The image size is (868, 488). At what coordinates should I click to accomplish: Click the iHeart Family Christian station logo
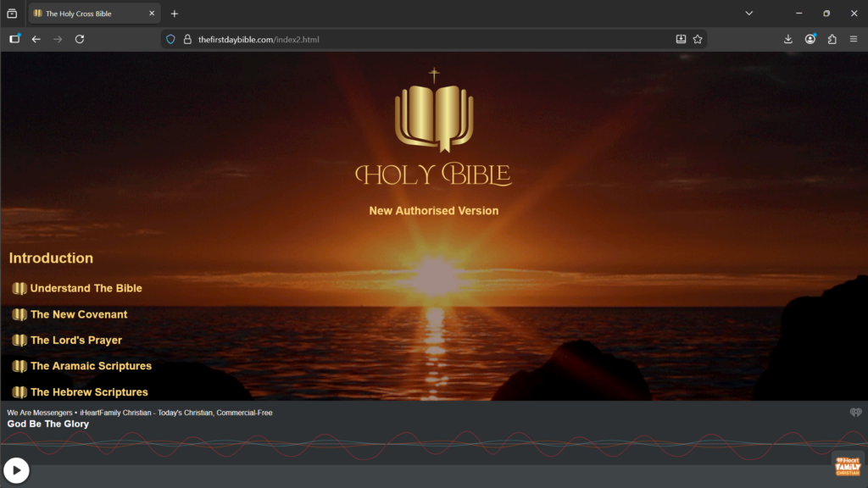[x=847, y=467]
